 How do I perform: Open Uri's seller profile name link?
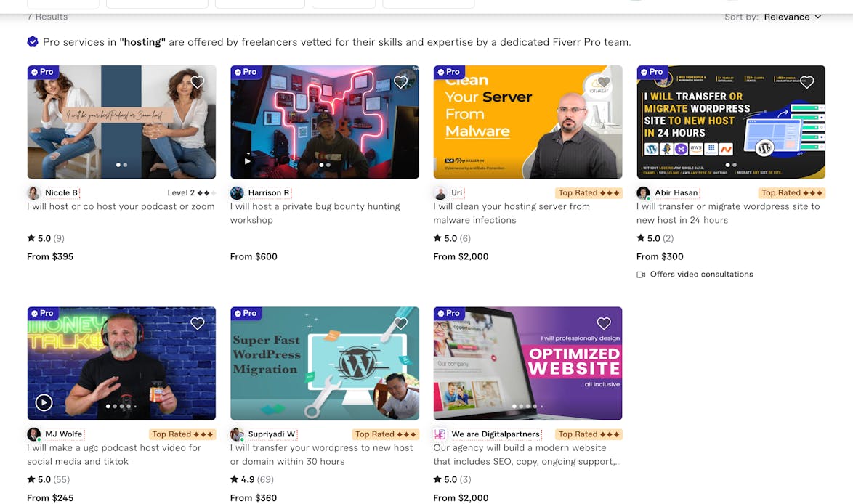coord(457,193)
